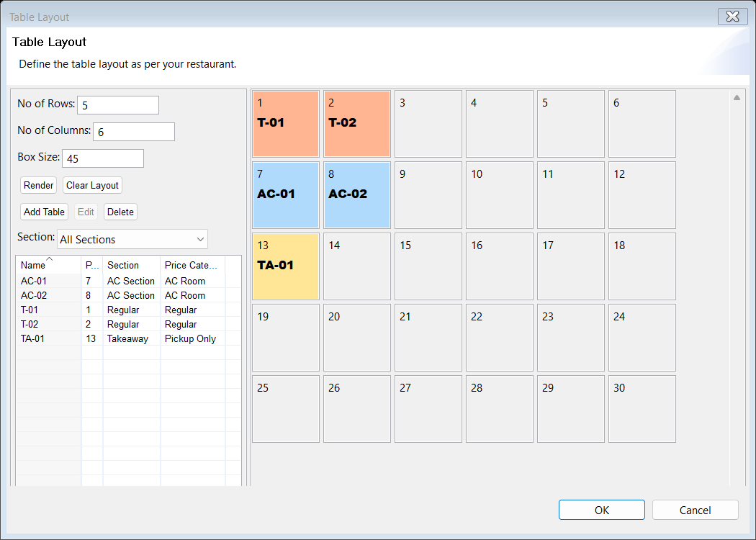This screenshot has height=540, width=756.
Task: Sort by the Name column header
Action: (x=48, y=265)
